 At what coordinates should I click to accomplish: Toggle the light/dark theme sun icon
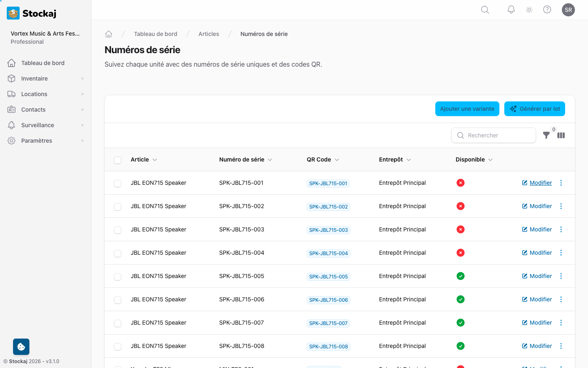529,10
